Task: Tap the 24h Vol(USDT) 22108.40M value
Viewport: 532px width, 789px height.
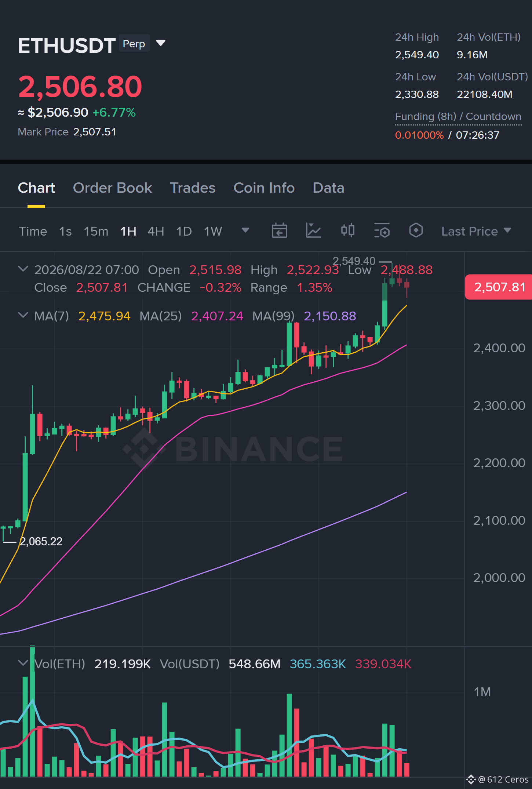Action: pyautogui.click(x=485, y=94)
